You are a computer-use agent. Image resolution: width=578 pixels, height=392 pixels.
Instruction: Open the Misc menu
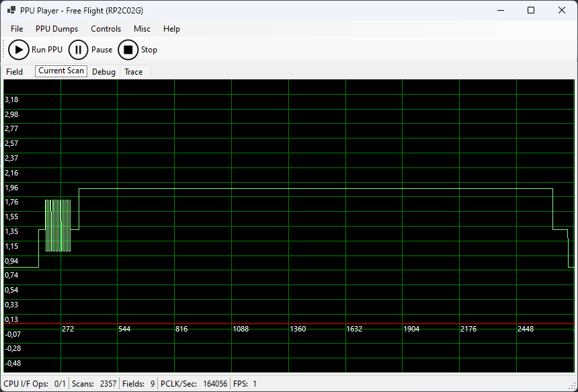(142, 29)
